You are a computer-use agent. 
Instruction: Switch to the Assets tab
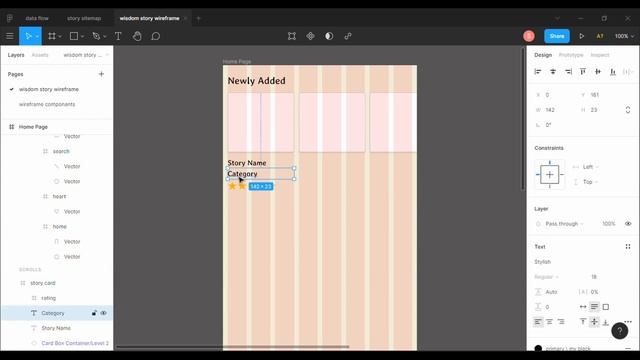point(40,55)
